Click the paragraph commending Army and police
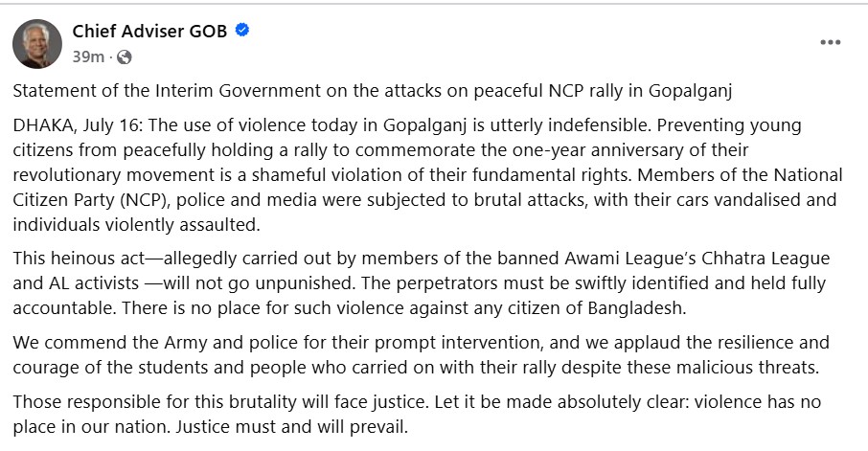 coord(422,355)
